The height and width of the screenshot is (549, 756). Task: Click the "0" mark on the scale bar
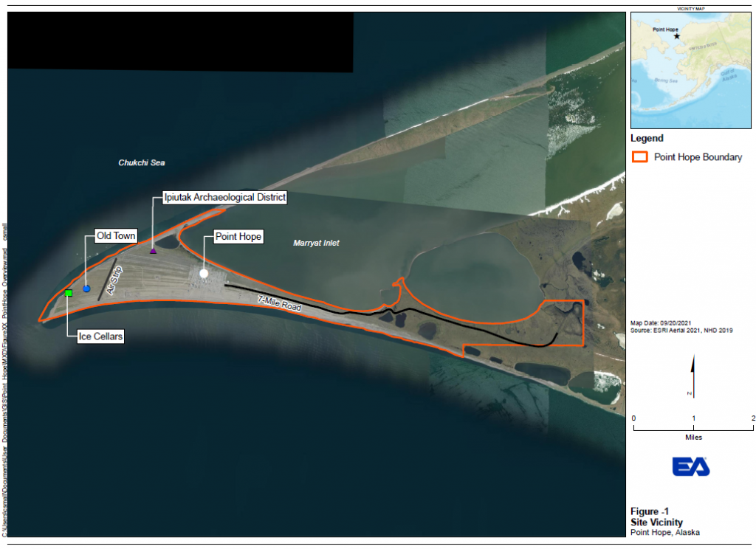tap(633, 418)
